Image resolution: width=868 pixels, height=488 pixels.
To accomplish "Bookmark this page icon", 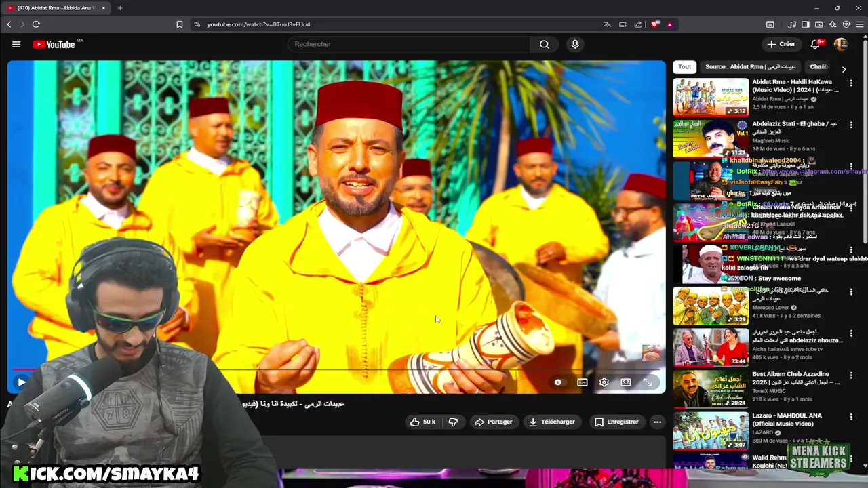I will coord(179,24).
